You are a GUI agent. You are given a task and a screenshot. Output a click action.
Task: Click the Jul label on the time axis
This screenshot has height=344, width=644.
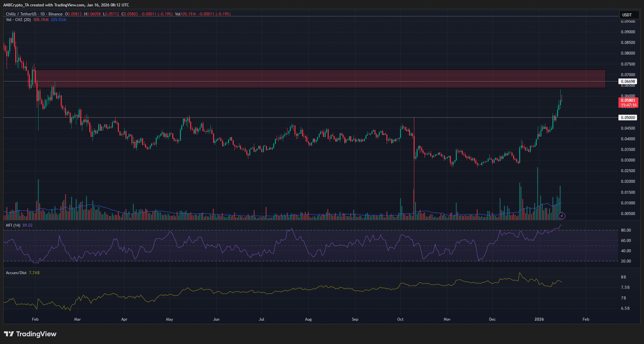[262, 319]
